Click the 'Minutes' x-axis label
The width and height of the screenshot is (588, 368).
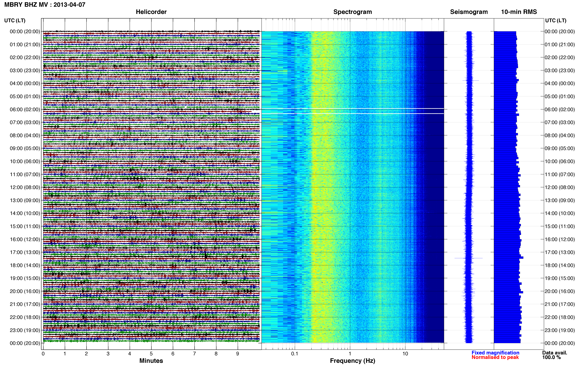tap(151, 361)
